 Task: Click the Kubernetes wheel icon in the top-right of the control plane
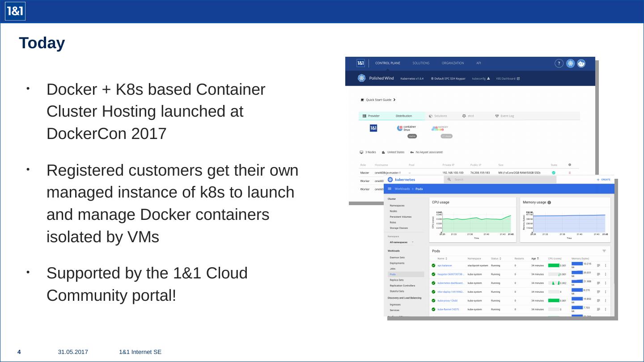tap(570, 63)
